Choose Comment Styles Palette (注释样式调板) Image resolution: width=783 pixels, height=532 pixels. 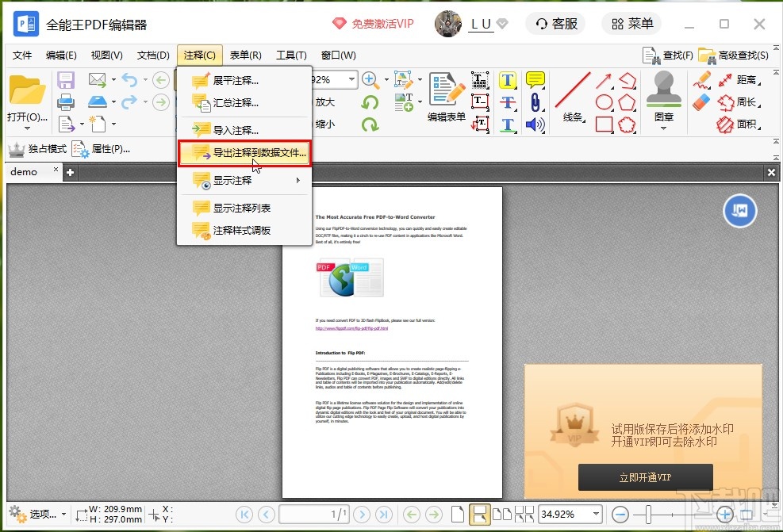(244, 230)
